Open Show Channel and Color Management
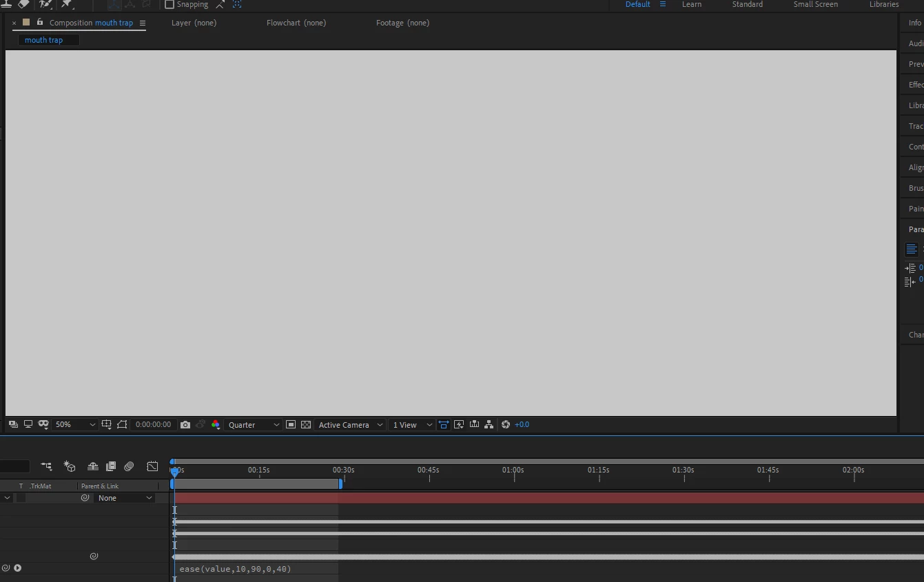The width and height of the screenshot is (924, 582). click(216, 425)
